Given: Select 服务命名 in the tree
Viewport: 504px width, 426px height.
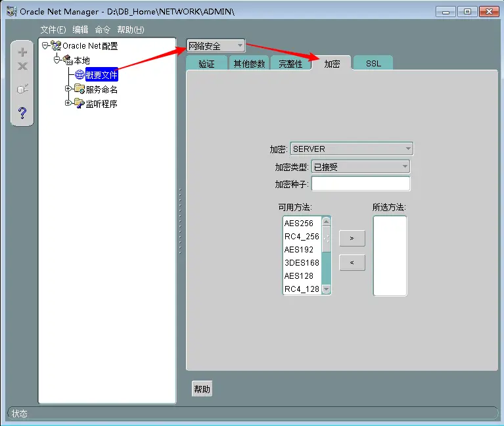Looking at the screenshot, I should tap(102, 89).
